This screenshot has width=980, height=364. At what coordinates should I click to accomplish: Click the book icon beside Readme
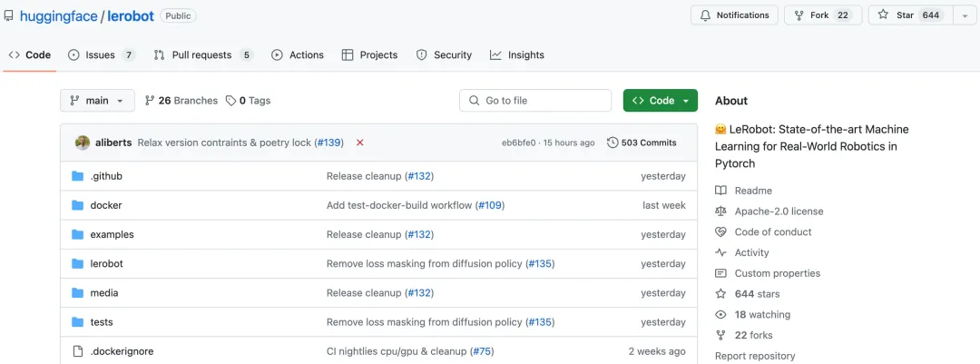coord(720,191)
